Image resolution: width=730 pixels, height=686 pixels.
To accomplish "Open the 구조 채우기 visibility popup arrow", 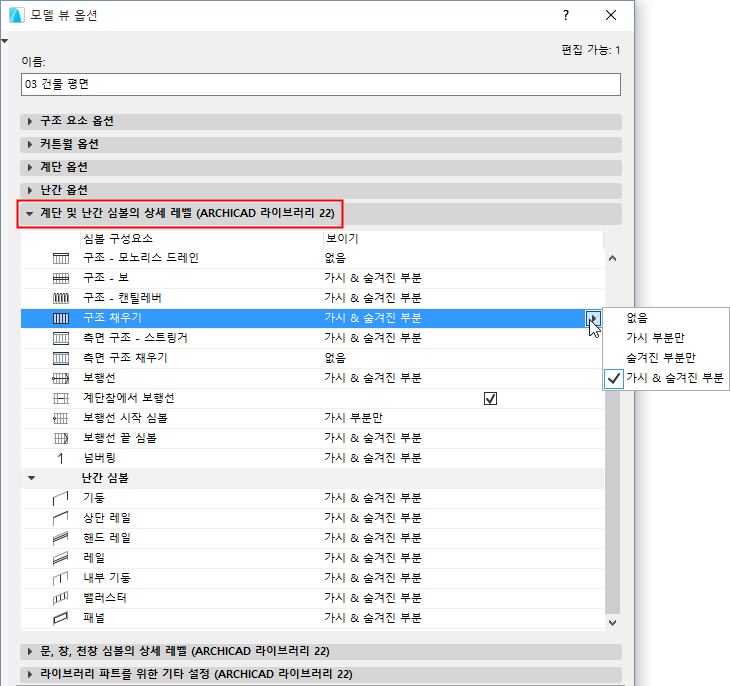I will click(x=593, y=319).
